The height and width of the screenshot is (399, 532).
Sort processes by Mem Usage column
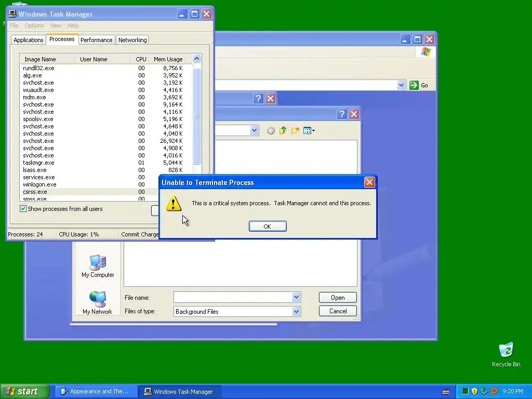pos(168,59)
